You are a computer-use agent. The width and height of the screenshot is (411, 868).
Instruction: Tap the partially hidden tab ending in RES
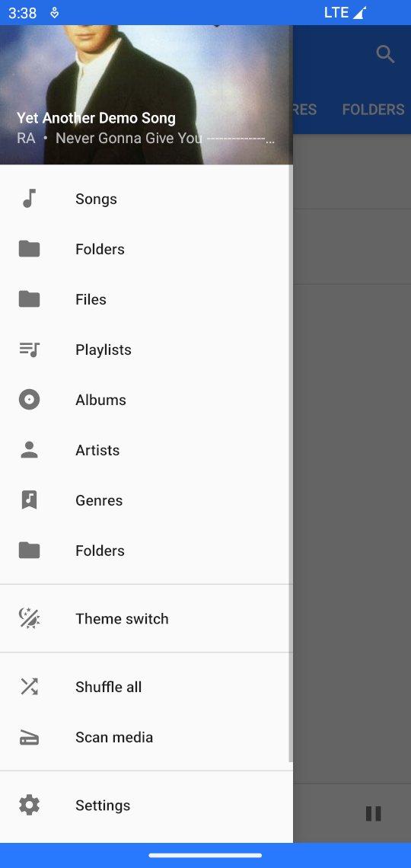click(x=304, y=110)
